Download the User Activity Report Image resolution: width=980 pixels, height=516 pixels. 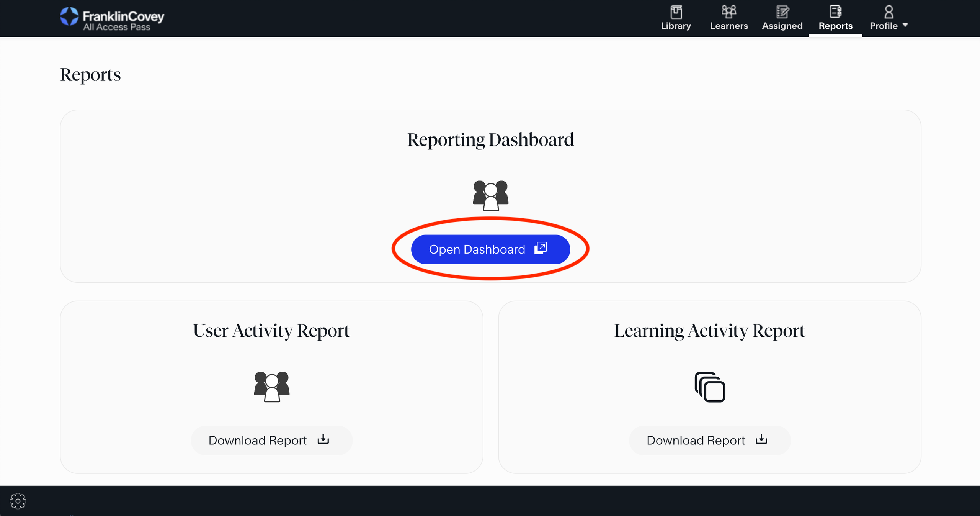[271, 440]
